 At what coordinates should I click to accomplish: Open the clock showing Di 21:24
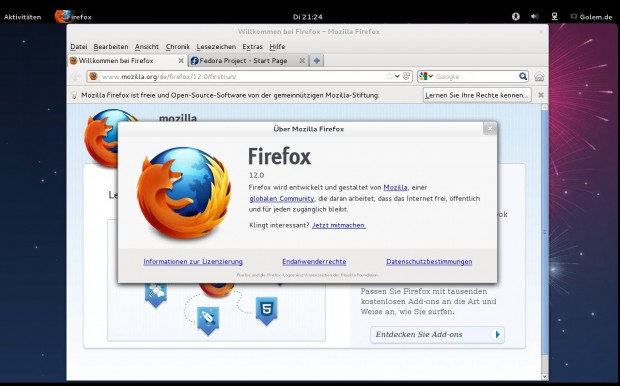click(x=308, y=17)
